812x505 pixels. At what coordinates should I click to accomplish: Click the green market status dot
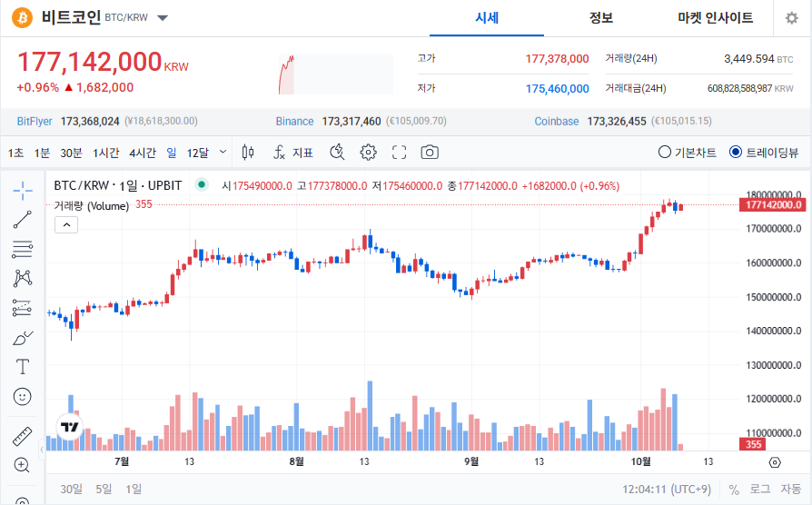click(x=202, y=184)
